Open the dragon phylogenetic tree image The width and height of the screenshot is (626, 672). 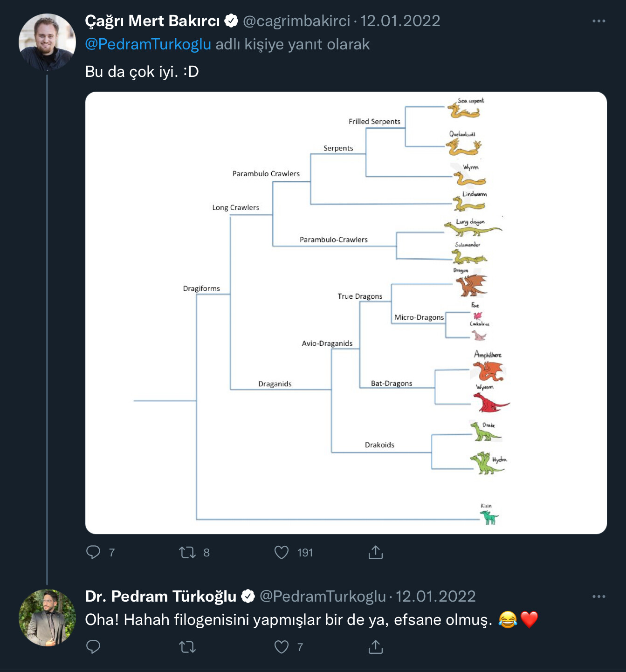(346, 313)
